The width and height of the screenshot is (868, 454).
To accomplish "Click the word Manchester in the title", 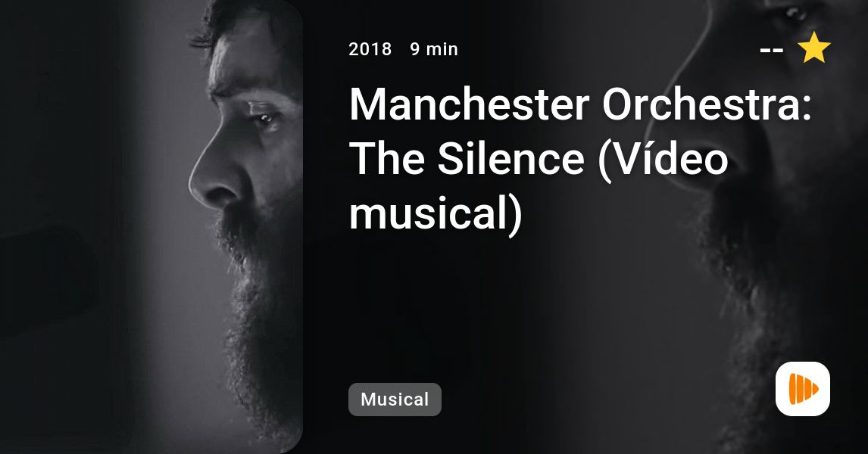I will click(470, 104).
